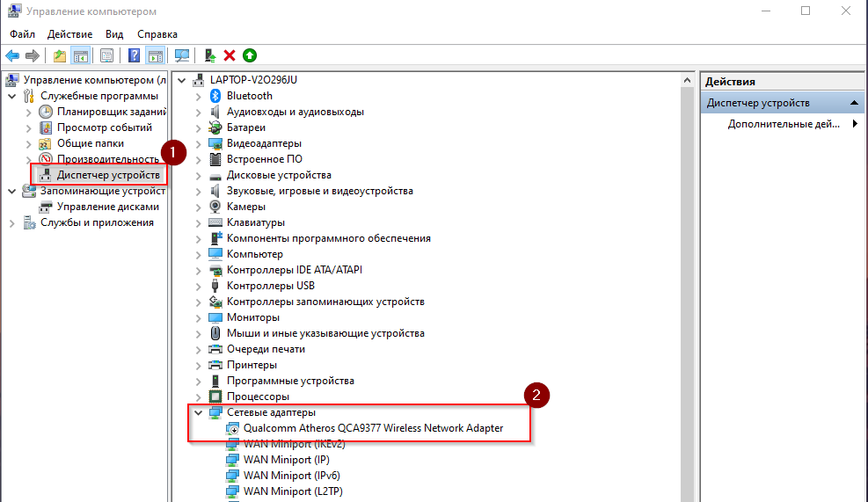Click the Properties toolbar icon

point(106,55)
